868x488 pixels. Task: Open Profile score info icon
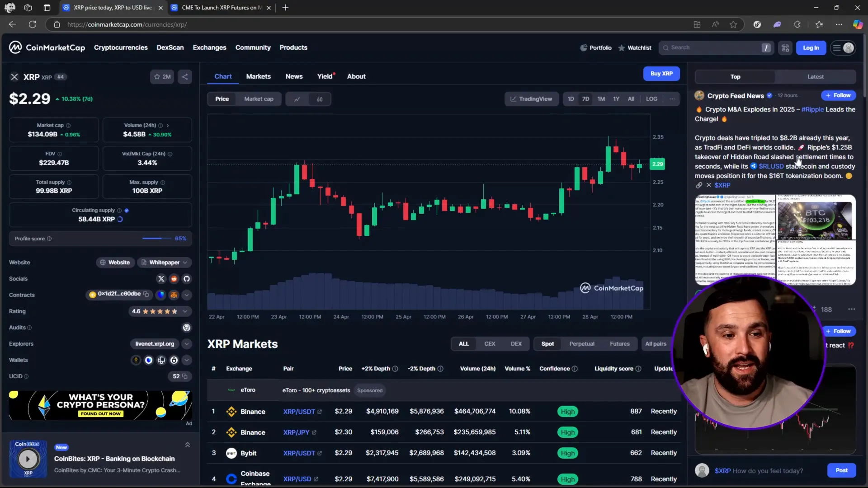coord(49,239)
